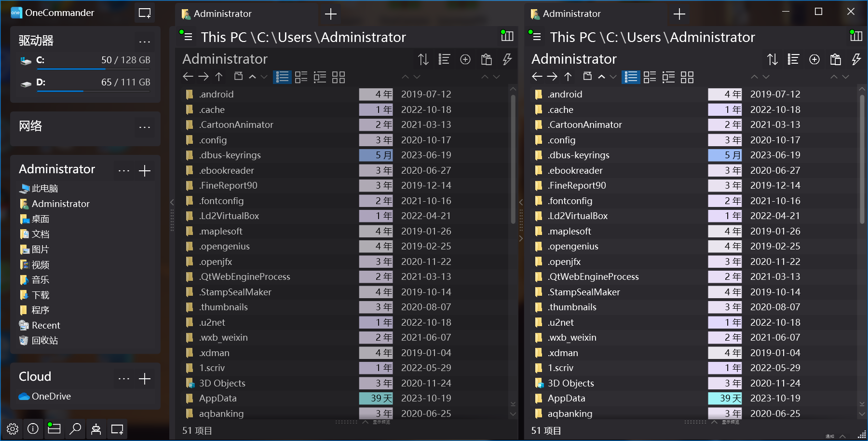Click folder tab icon in right pane toolbar
The image size is (868, 441).
click(x=587, y=76)
